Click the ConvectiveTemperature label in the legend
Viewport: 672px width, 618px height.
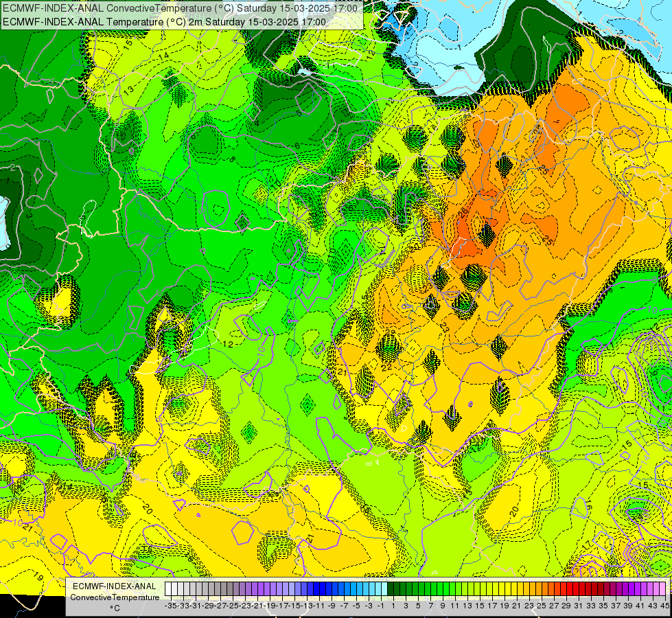[x=115, y=597]
